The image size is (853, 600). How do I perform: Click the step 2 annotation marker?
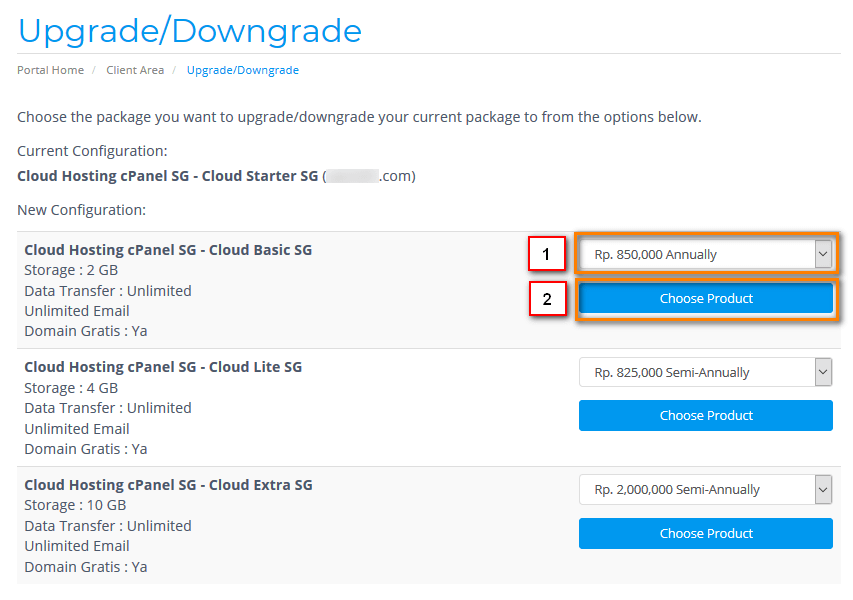pyautogui.click(x=546, y=299)
